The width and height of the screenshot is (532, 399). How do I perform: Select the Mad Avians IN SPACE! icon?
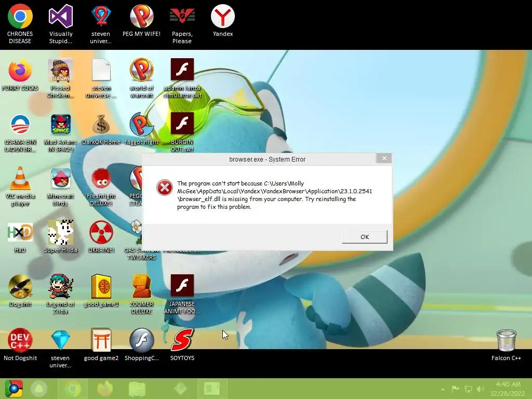pos(60,132)
